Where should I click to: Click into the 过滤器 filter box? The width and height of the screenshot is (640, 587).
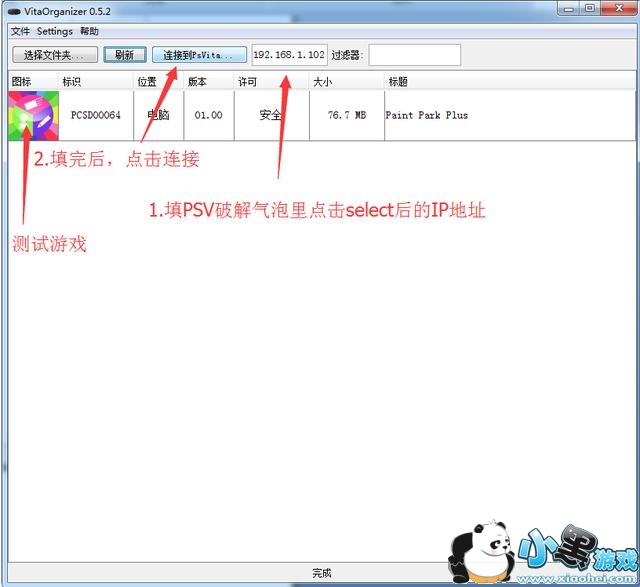pyautogui.click(x=415, y=55)
